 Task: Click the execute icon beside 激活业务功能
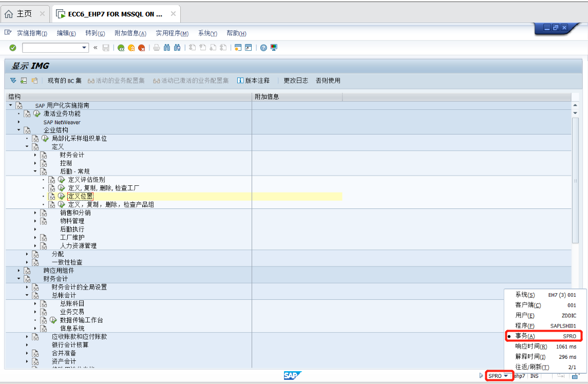pos(37,113)
